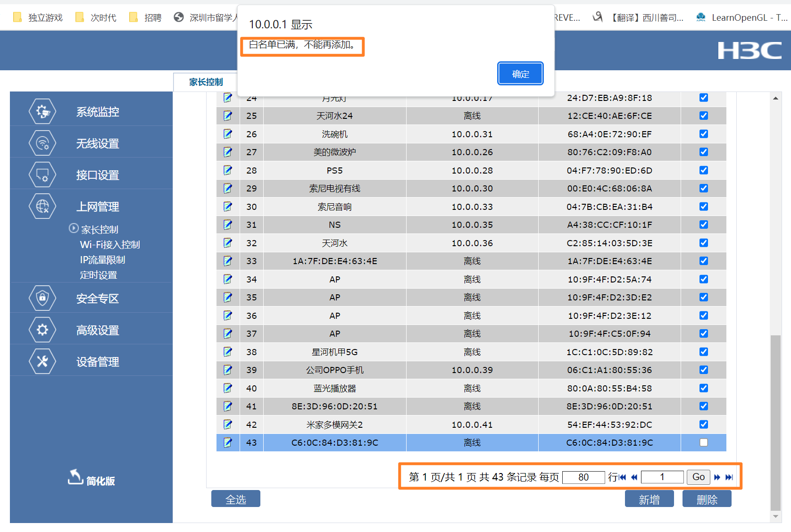791x532 pixels.
Task: Open the H3C logo
Action: [x=749, y=50]
